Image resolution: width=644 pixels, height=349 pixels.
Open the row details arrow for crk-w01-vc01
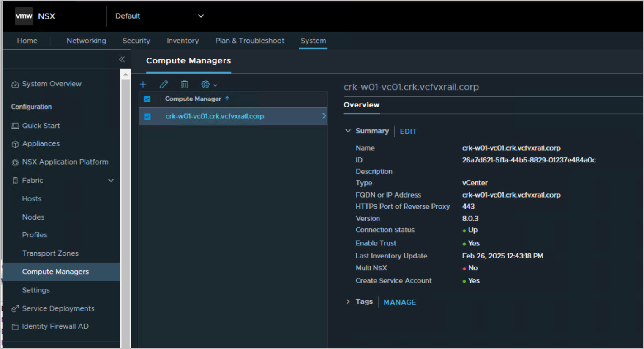point(324,116)
